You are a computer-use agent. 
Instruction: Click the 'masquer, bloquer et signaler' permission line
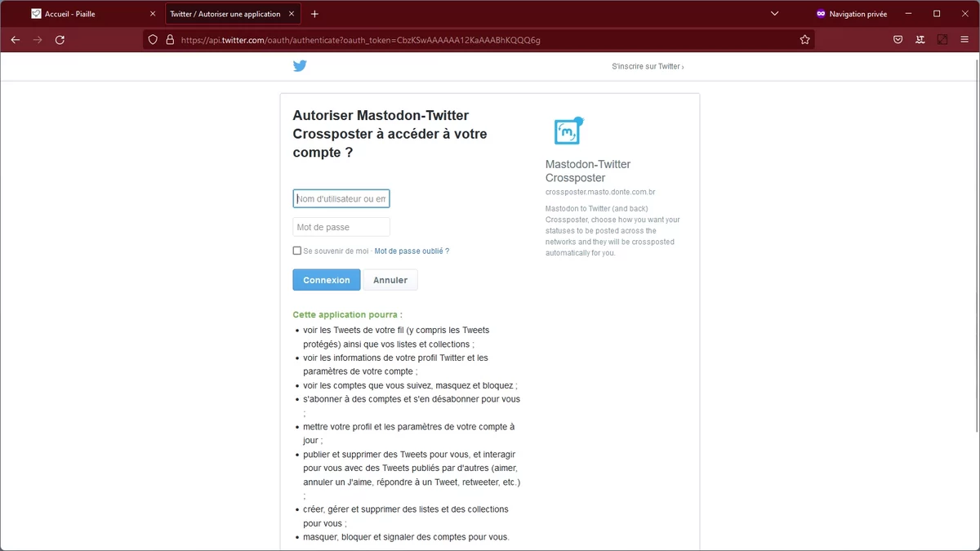point(406,536)
